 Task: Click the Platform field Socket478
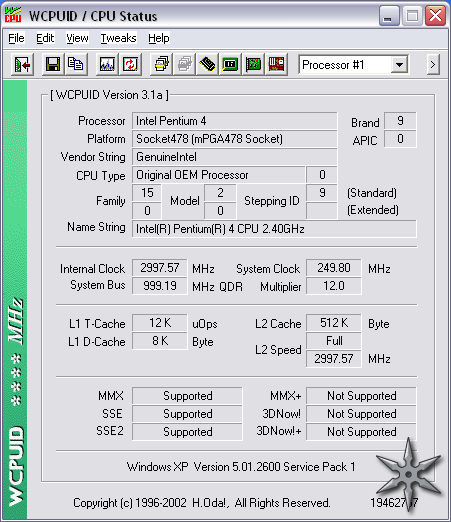234,139
